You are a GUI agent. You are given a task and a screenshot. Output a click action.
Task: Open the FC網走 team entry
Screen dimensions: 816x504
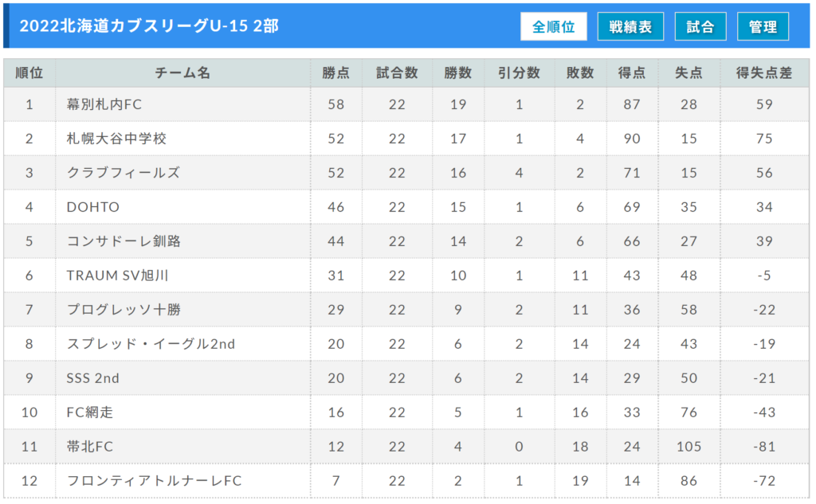[90, 412]
